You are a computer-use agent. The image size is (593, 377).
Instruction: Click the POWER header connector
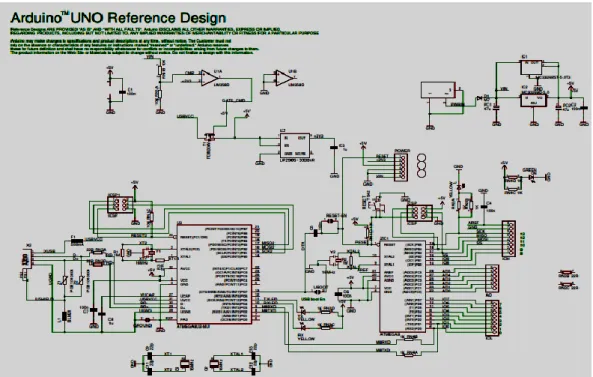[402, 166]
